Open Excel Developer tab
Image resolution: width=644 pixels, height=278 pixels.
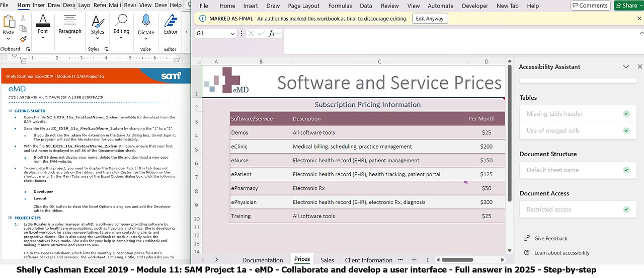tap(475, 6)
